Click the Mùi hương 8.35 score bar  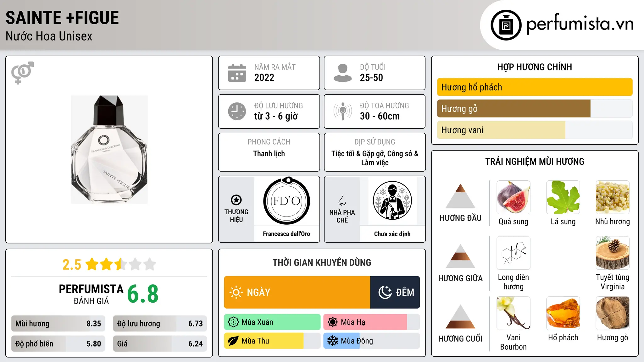tap(58, 324)
